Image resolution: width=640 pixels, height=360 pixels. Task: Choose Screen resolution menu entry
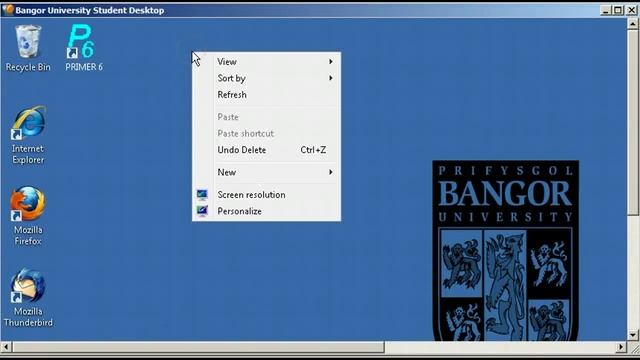[267, 195]
